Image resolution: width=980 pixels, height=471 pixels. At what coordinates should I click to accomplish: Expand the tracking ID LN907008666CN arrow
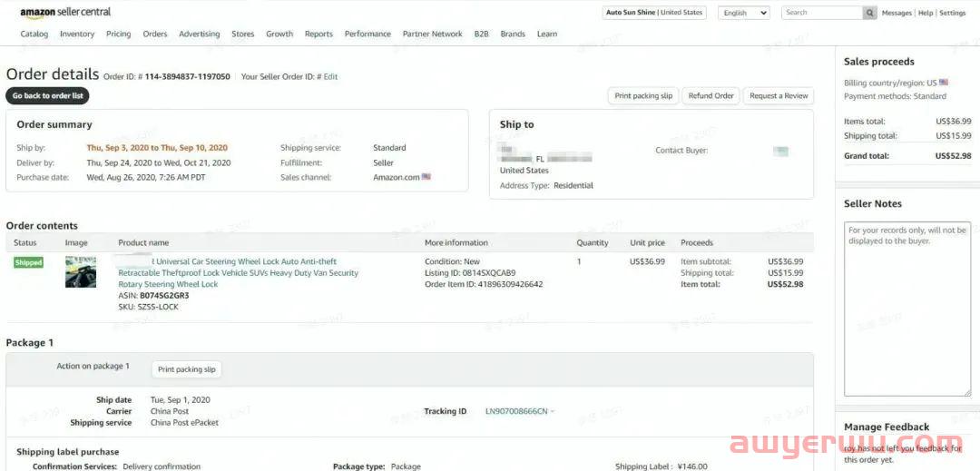pos(553,411)
